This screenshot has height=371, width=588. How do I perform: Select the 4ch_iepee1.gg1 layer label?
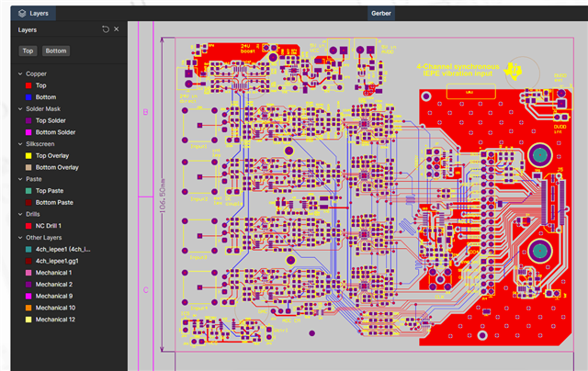click(57, 261)
